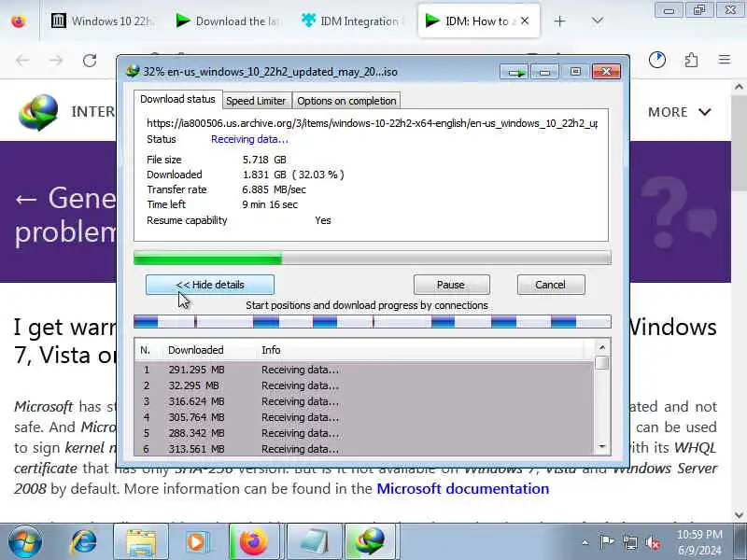Click the green arrow tray button in IDM dialog
Screen dimensions: 747x560
(514, 72)
